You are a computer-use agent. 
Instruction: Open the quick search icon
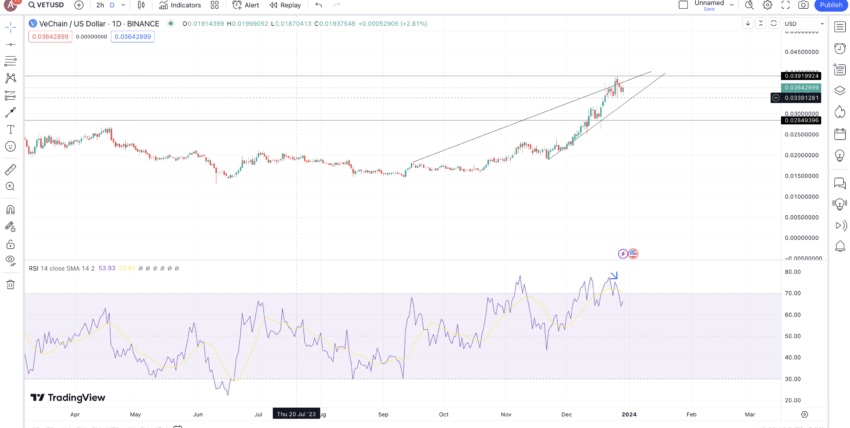[749, 5]
